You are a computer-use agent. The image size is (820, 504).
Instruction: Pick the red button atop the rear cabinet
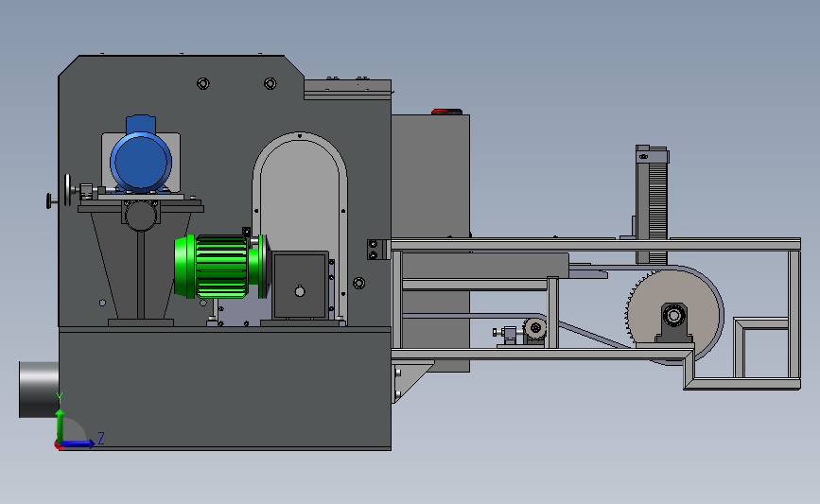[x=446, y=112]
